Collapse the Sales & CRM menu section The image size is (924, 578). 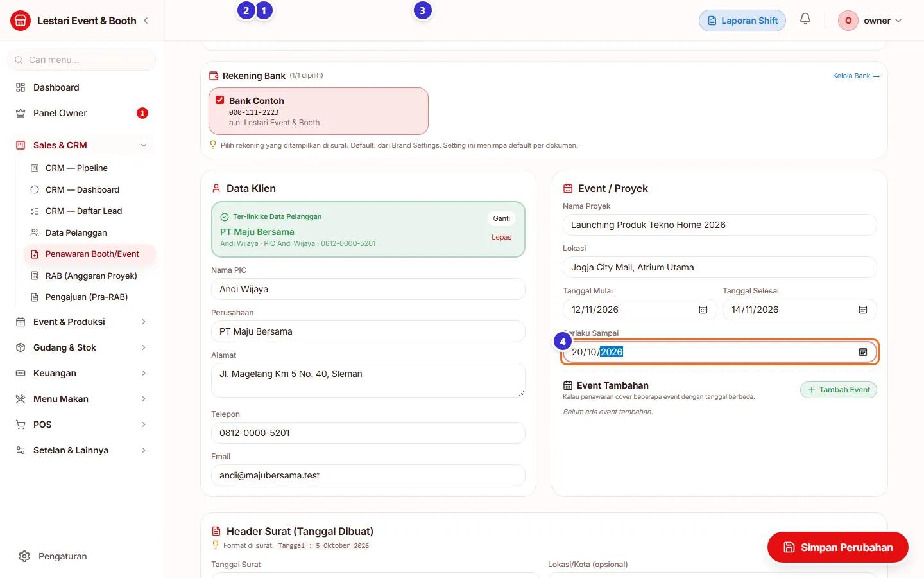coord(144,145)
